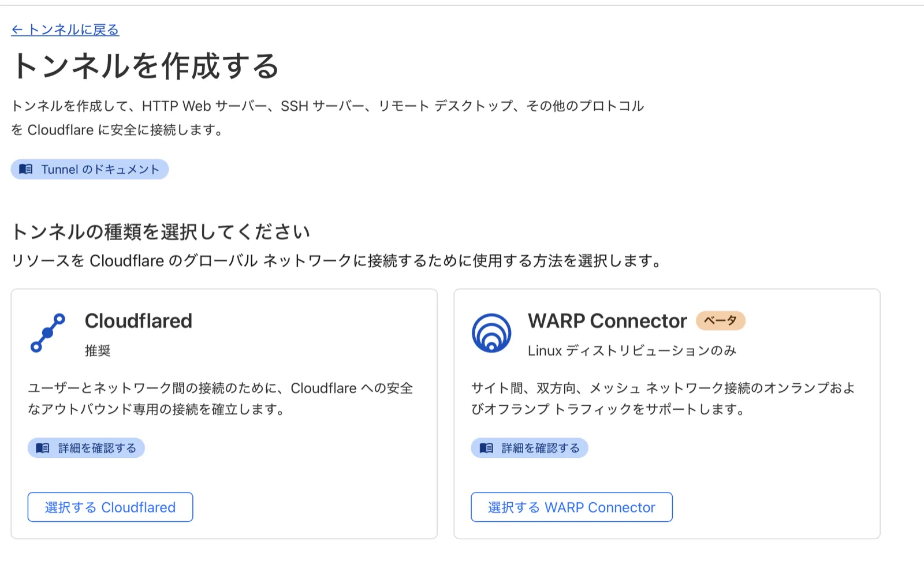Click book icon in WARP Connector 詳細を確認する
The image size is (924, 568).
point(486,448)
